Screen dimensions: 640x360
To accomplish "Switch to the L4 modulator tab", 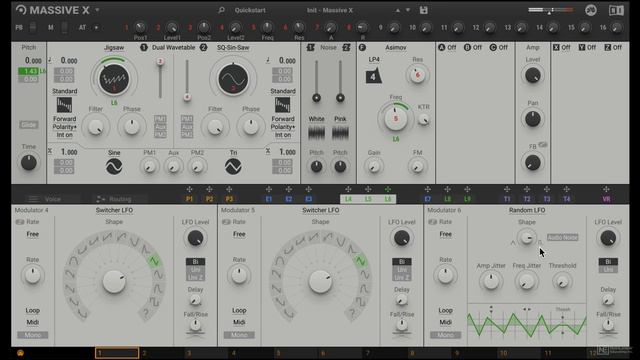I will point(348,199).
